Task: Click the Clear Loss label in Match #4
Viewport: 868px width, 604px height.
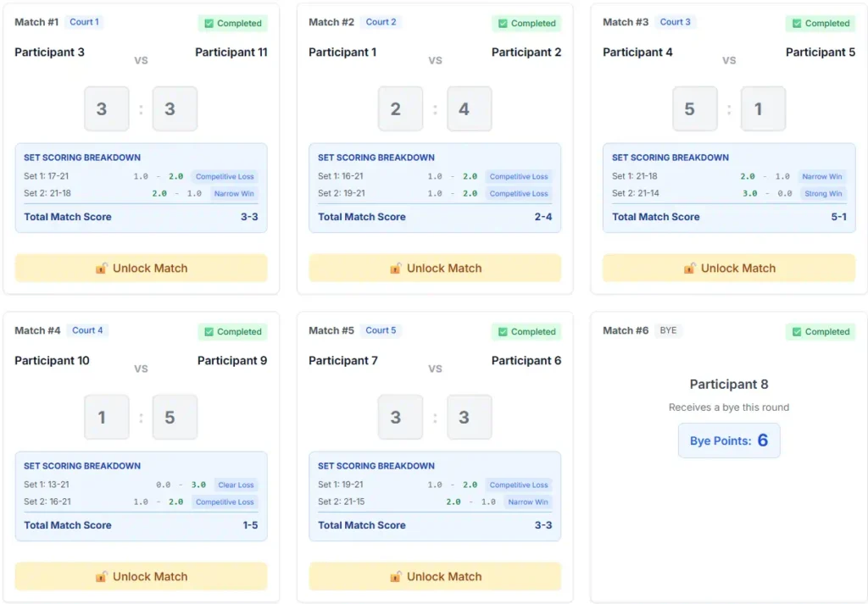Action: [235, 485]
